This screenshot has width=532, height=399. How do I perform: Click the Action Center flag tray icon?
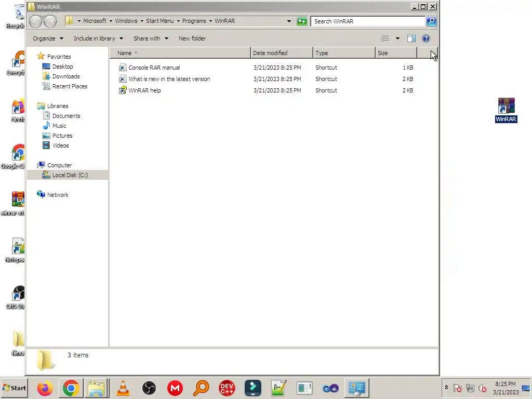coord(457,388)
